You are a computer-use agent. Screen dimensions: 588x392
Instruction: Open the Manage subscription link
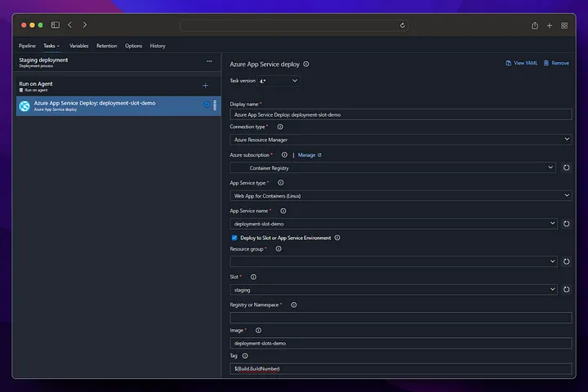coord(310,155)
